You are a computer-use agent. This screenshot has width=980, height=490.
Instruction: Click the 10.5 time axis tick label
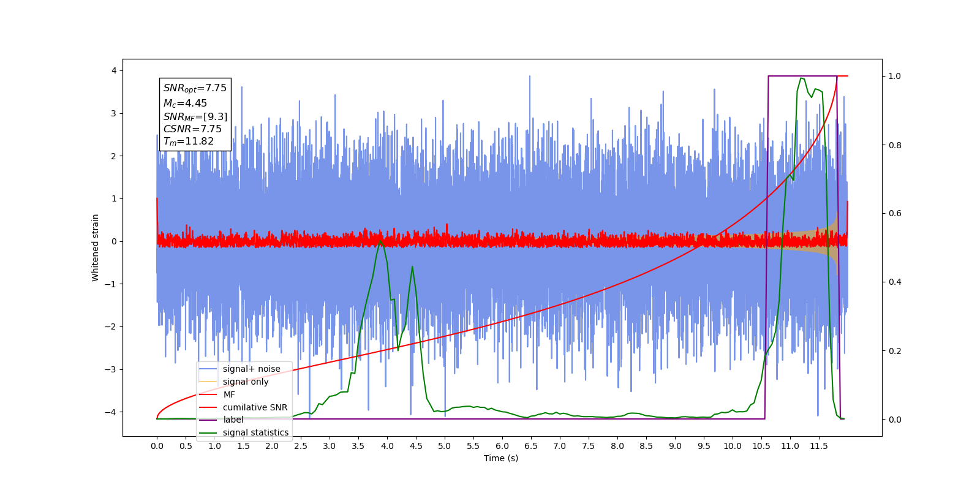point(761,446)
